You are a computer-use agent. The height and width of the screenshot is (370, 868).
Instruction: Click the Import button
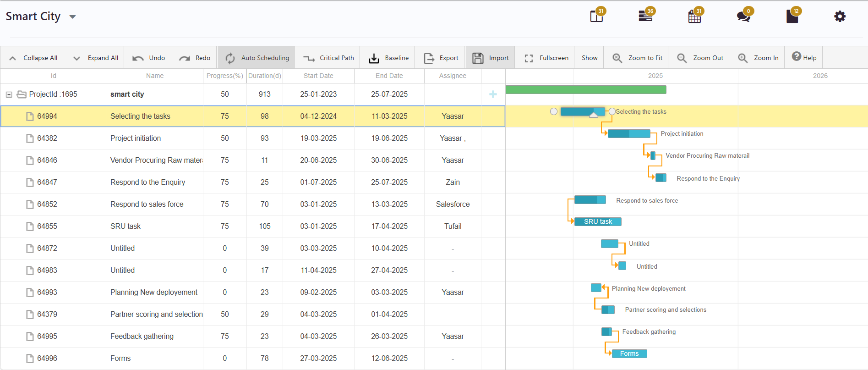coord(490,58)
